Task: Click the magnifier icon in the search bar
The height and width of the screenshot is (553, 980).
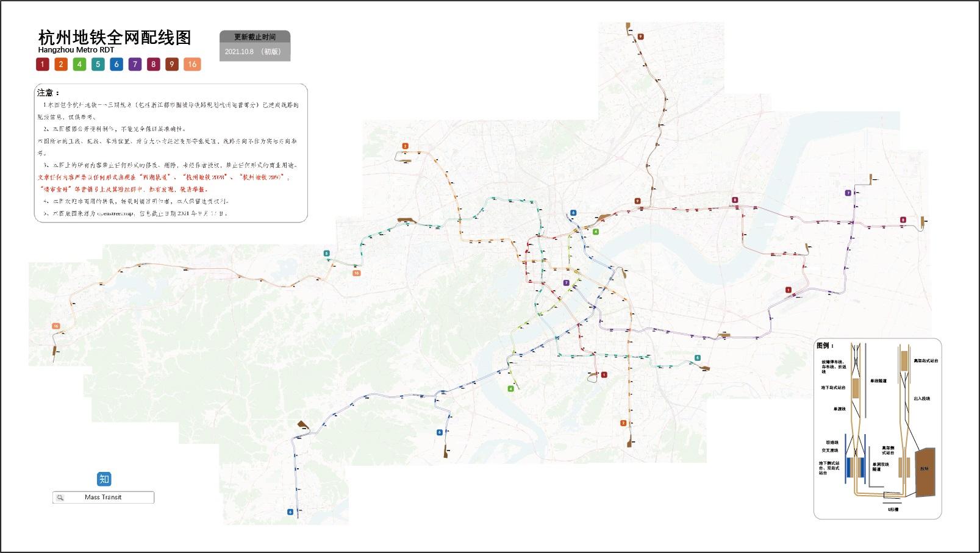Action: coord(60,498)
